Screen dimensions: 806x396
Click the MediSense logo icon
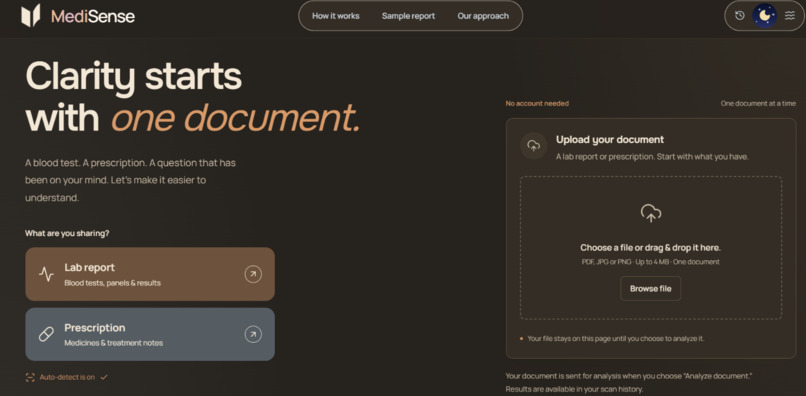click(x=30, y=15)
